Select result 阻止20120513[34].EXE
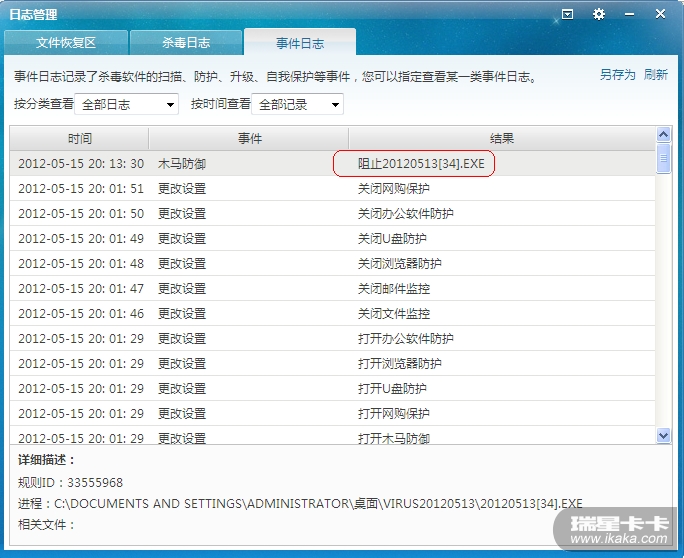This screenshot has height=558, width=684. point(421,164)
